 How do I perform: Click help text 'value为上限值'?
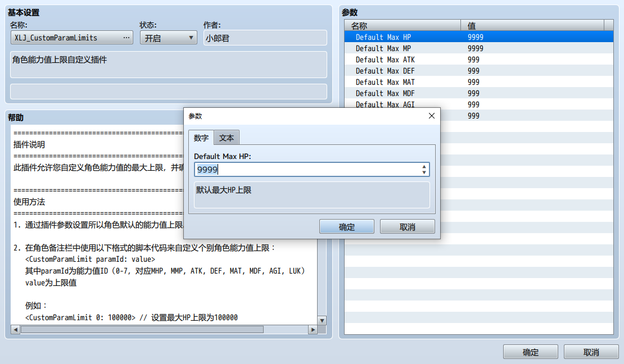51,283
